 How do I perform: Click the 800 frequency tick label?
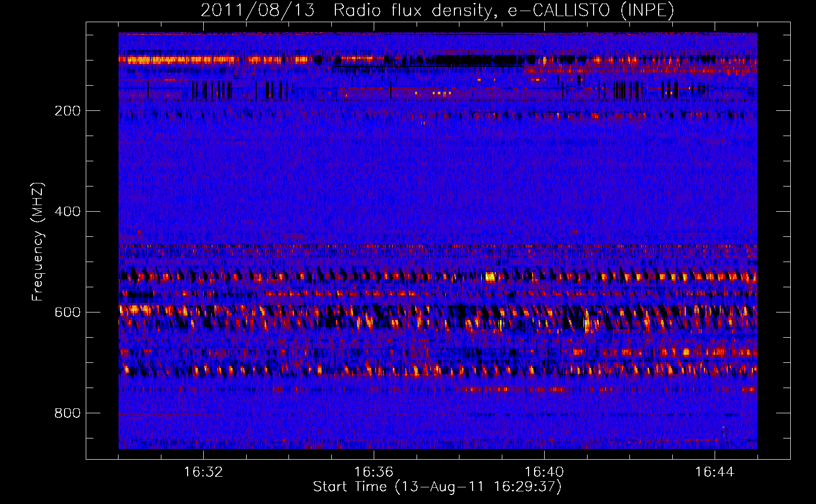coord(68,413)
